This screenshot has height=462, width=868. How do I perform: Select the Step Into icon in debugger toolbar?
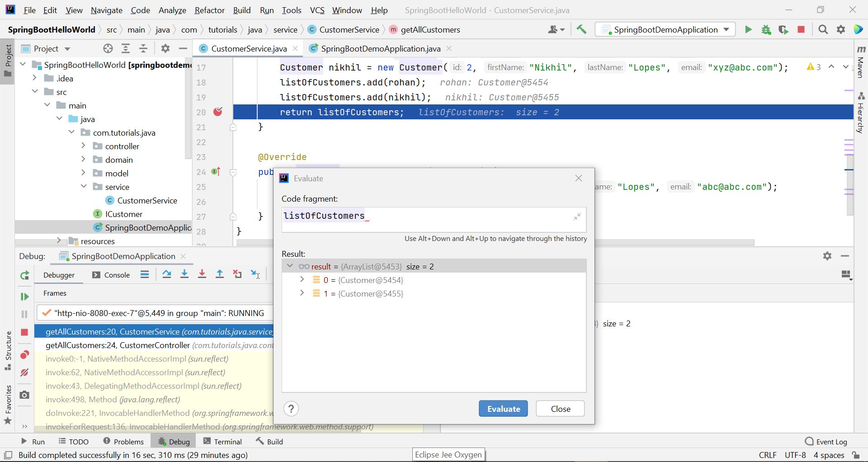point(184,274)
